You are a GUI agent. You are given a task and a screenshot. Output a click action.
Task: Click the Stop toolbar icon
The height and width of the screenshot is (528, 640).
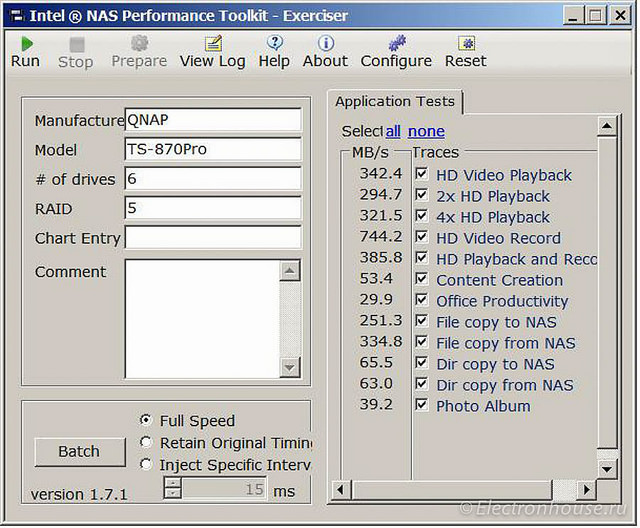77,44
